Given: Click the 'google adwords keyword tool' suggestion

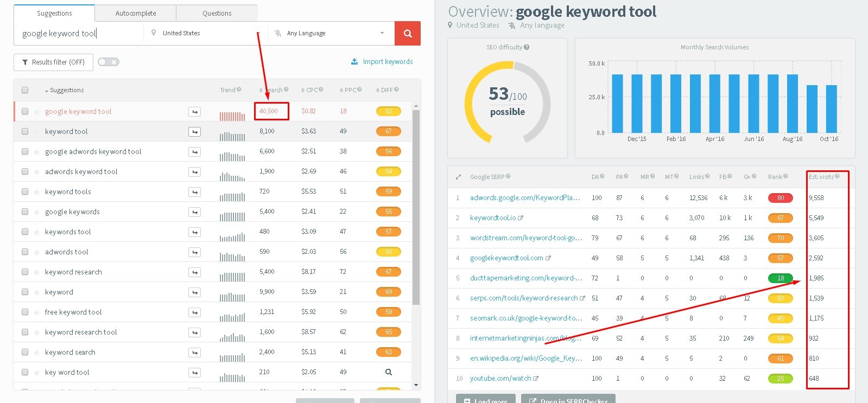Looking at the screenshot, I should pos(93,152).
